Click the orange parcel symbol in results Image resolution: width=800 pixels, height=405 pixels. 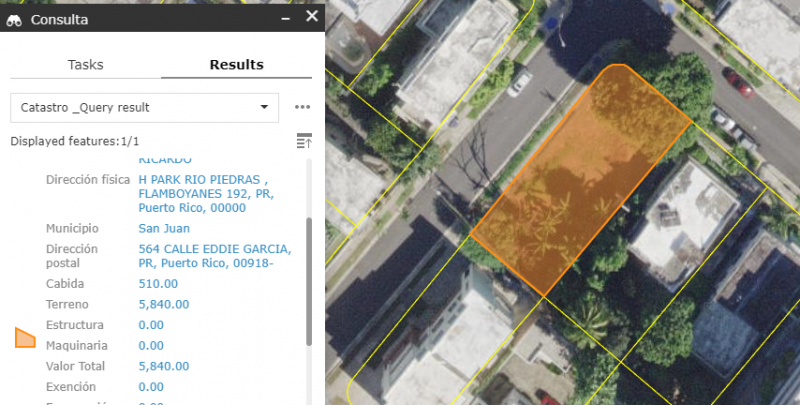point(26,337)
